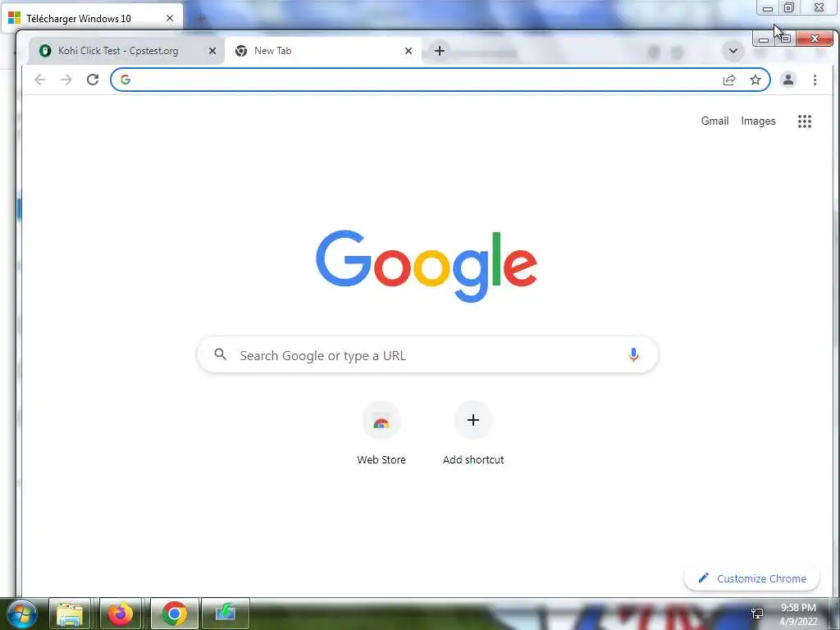
Task: Open the download app in taskbar
Action: (226, 614)
